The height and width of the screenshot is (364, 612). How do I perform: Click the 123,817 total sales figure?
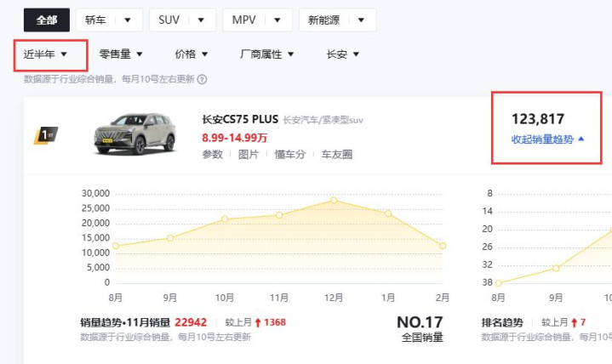click(538, 119)
